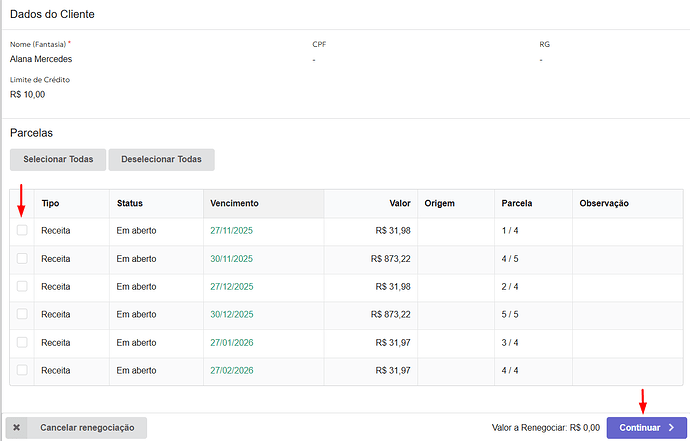Screen dimensions: 690x441
Task: Click the Parcela column header
Action: tap(517, 203)
